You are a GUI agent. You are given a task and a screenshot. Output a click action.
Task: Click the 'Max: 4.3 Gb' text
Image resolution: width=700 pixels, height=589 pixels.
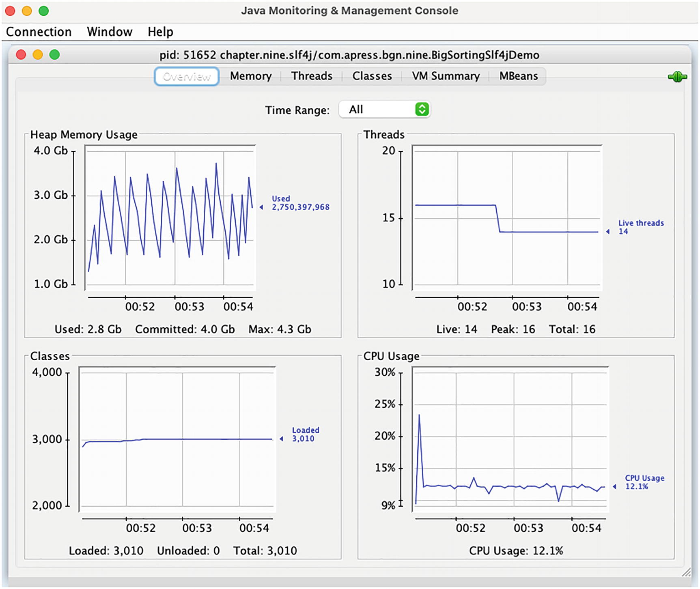[x=280, y=329]
